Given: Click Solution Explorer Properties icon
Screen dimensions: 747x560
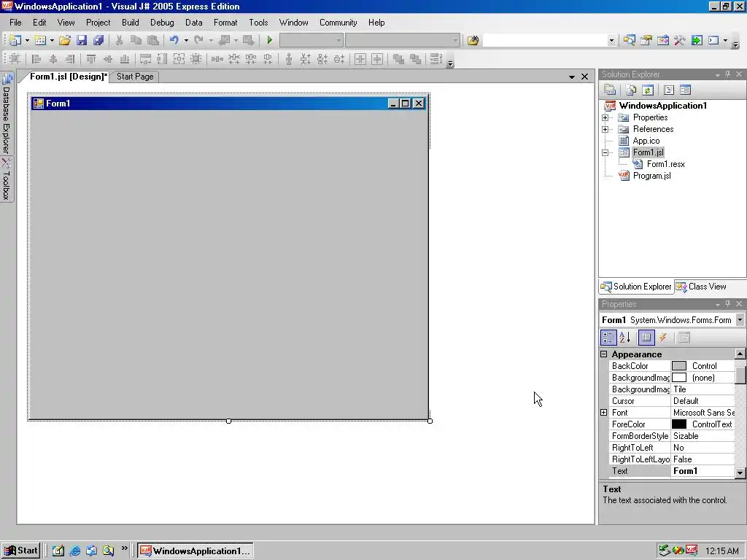Looking at the screenshot, I should point(610,90).
